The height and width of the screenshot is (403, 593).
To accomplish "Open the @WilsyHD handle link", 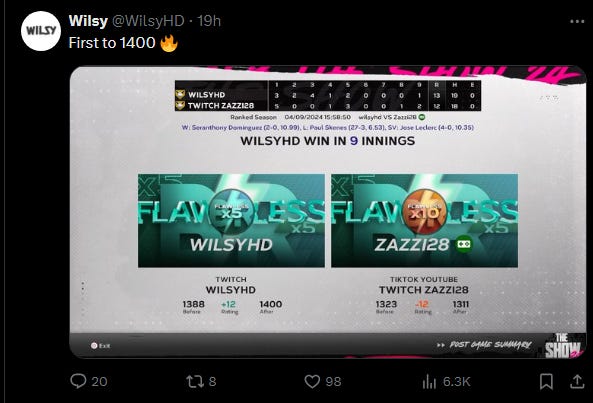I will coord(148,21).
